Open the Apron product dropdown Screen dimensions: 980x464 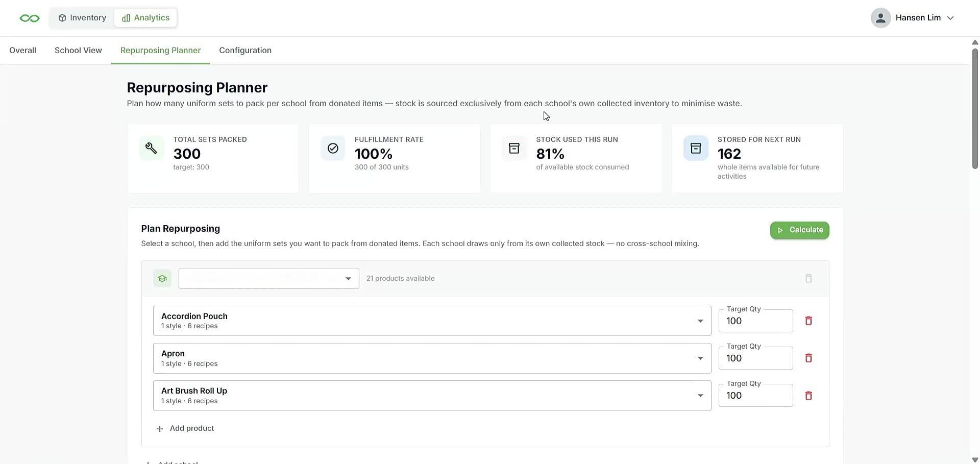[x=432, y=358]
